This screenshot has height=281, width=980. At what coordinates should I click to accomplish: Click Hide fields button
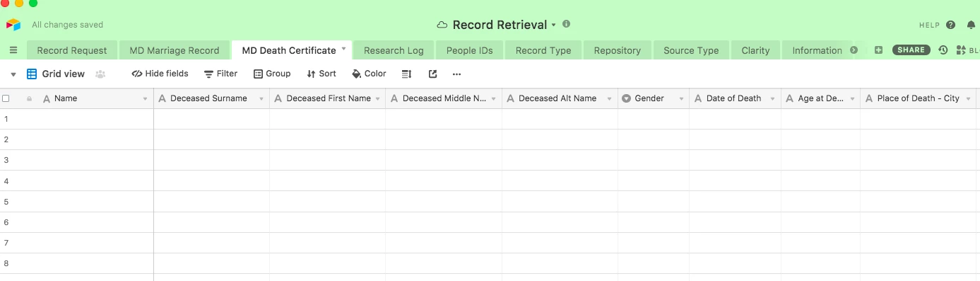(160, 74)
